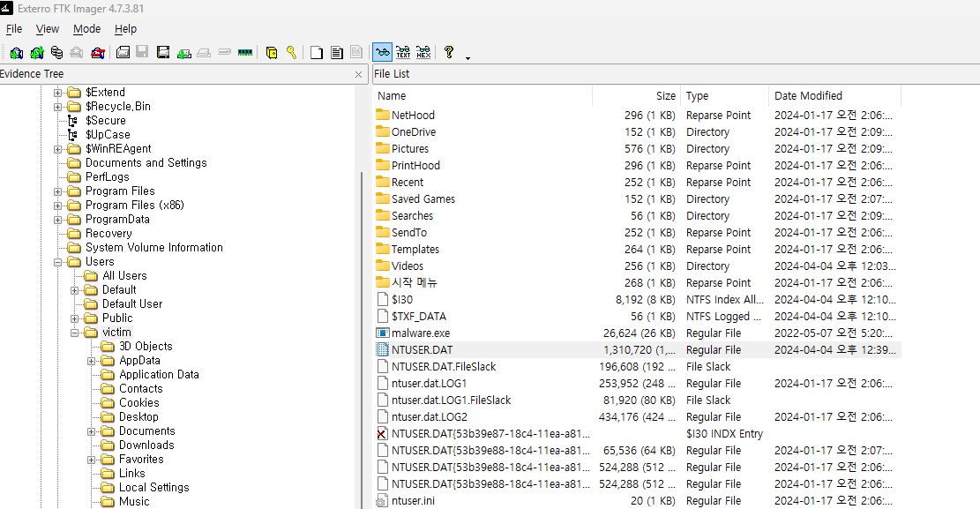The image size is (980, 509).
Task: Click the FTK Imager title bar app icon
Action: 6,8
